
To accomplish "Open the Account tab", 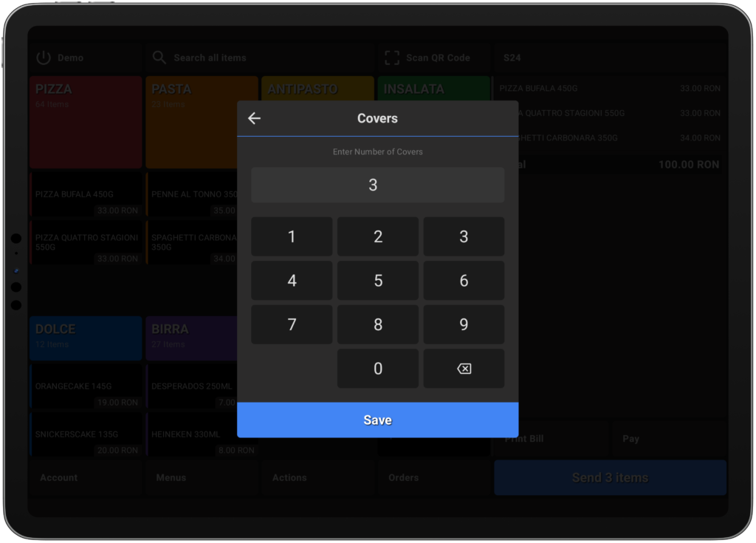I will [86, 478].
